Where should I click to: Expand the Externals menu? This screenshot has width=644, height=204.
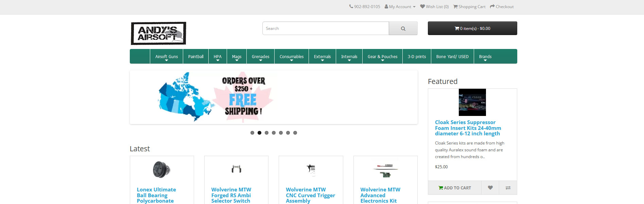[x=322, y=56]
